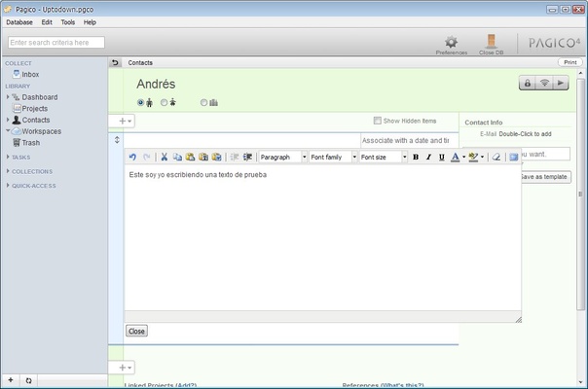
Task: Select the company building contact type radio
Action: pos(203,102)
